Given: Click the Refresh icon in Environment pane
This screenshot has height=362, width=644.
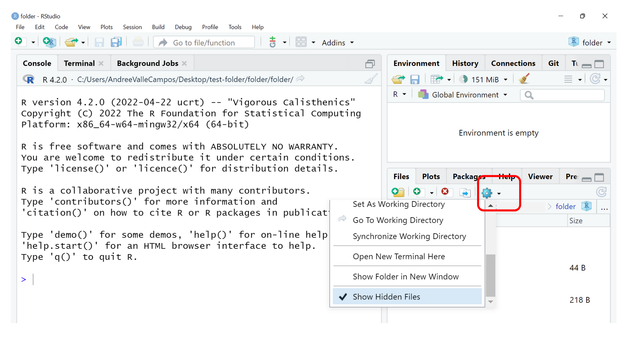Looking at the screenshot, I should 595,79.
